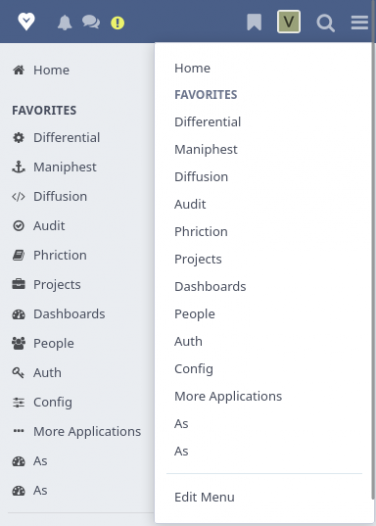Open the chat messages icon
This screenshot has height=526, width=376.
(91, 22)
